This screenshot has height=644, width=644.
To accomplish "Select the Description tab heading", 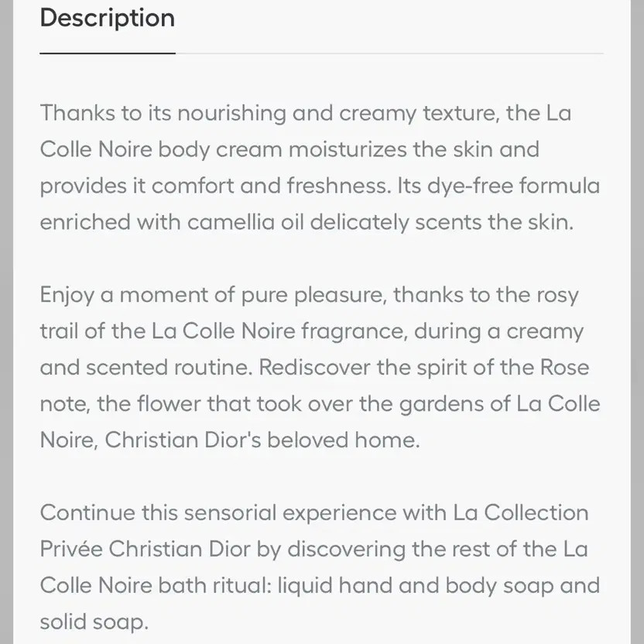I will [107, 19].
